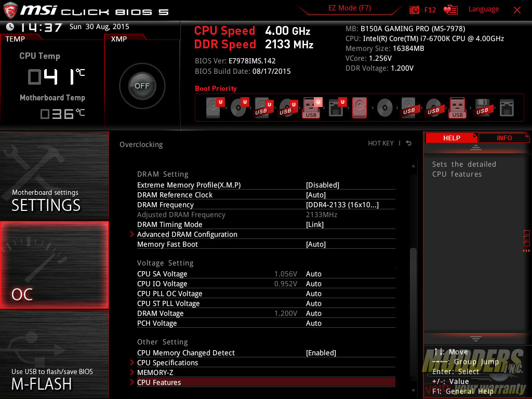Open the highlighted CPU Features submenu
This screenshot has width=532, height=399.
[266, 382]
